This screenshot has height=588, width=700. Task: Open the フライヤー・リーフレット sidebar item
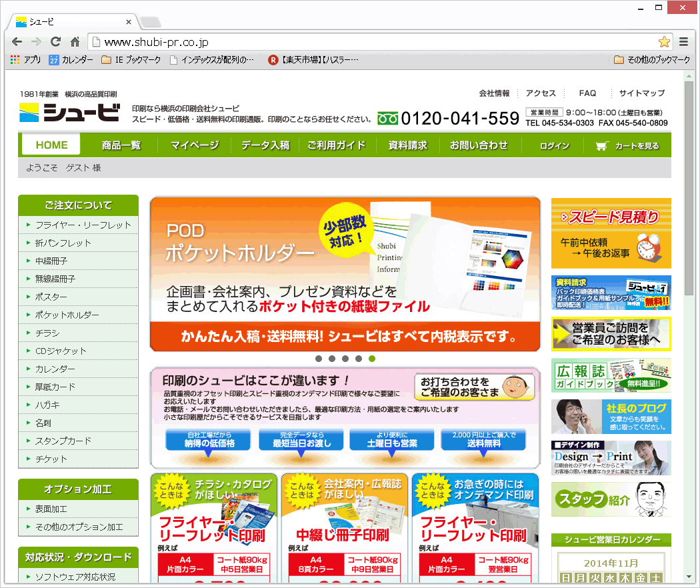[x=83, y=225]
